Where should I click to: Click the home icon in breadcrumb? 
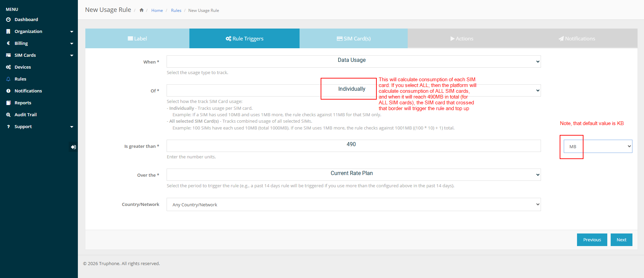141,10
